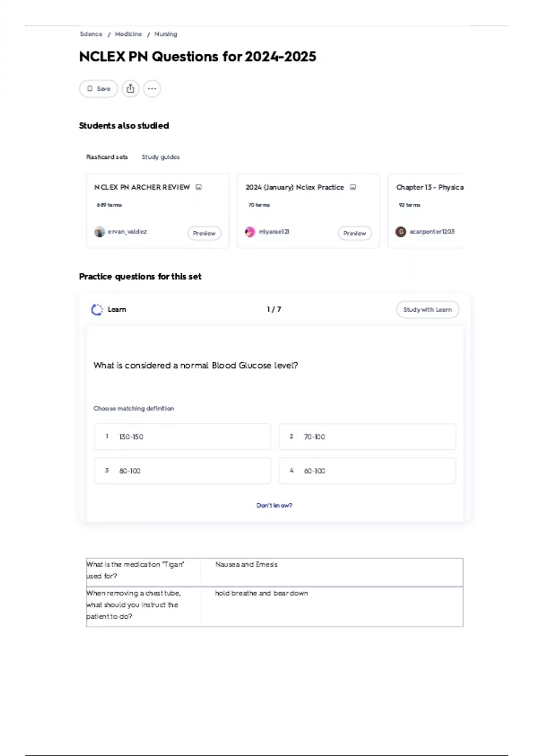Click the Don't know? link
Image resolution: width=534 pixels, height=756 pixels.
(274, 505)
